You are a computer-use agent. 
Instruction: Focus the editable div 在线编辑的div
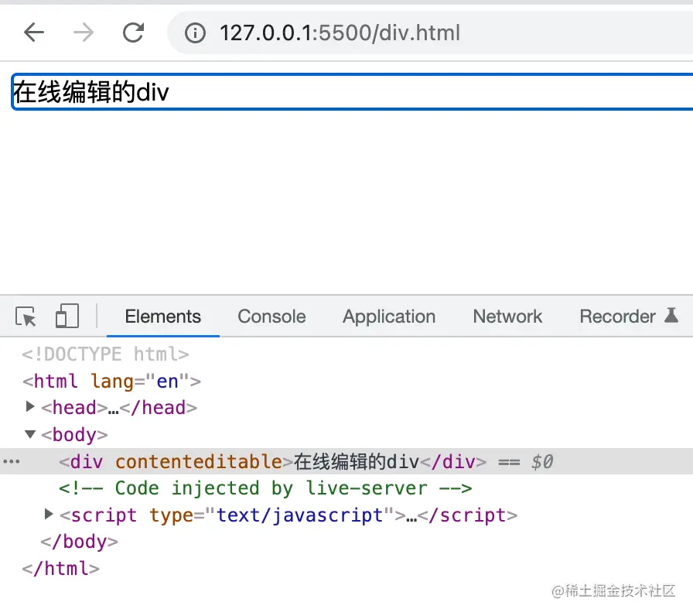352,91
